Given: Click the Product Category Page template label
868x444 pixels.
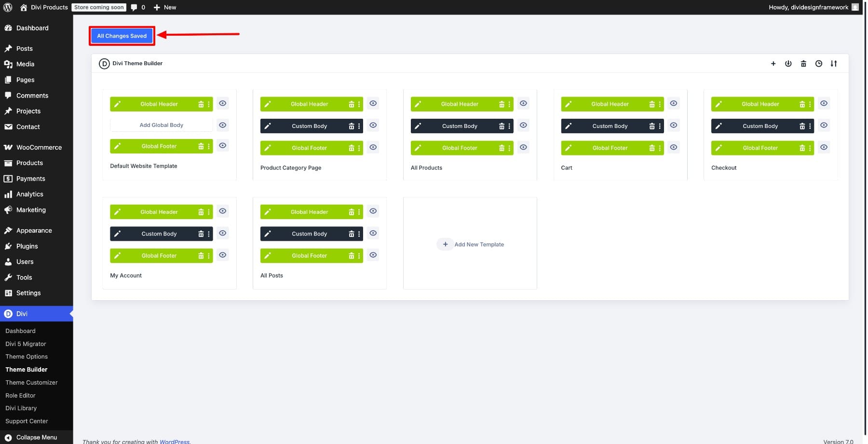Looking at the screenshot, I should (x=291, y=168).
